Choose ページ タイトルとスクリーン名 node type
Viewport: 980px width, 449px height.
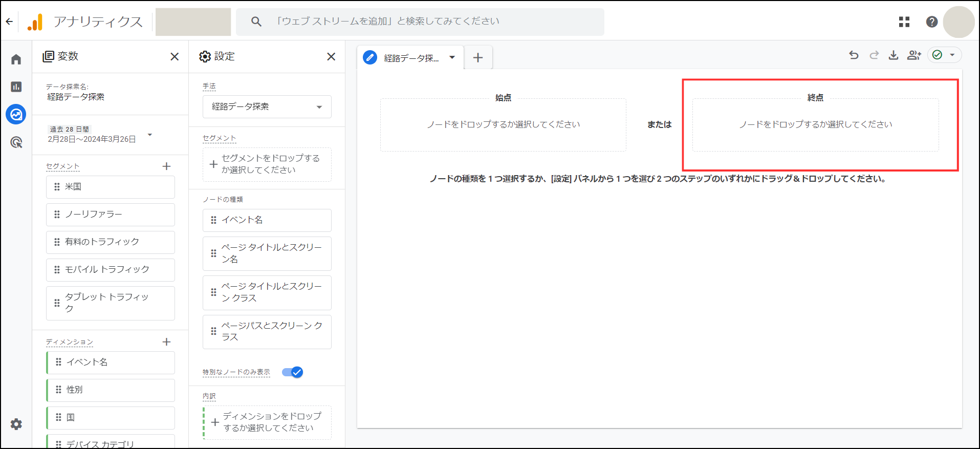pos(267,253)
